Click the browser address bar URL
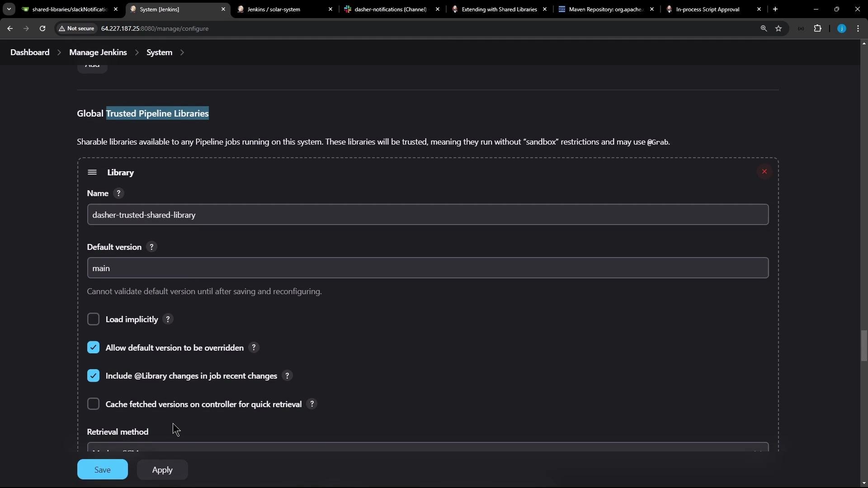The width and height of the screenshot is (868, 488). tap(155, 28)
